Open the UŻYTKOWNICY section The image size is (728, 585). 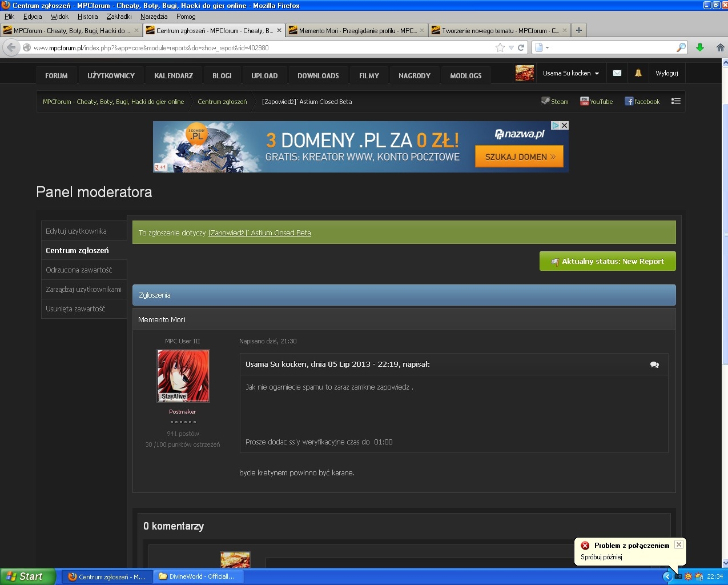tap(111, 75)
